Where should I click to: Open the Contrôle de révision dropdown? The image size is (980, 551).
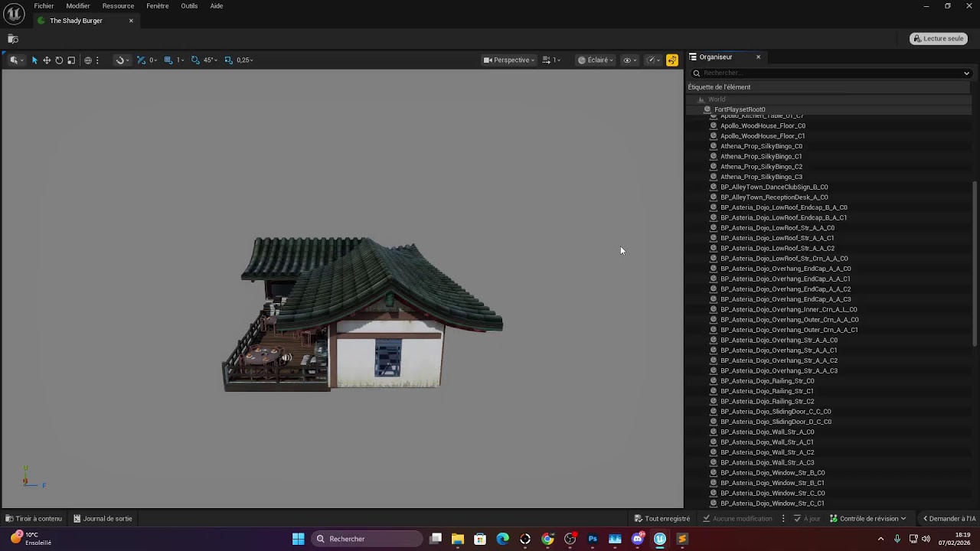coord(868,519)
